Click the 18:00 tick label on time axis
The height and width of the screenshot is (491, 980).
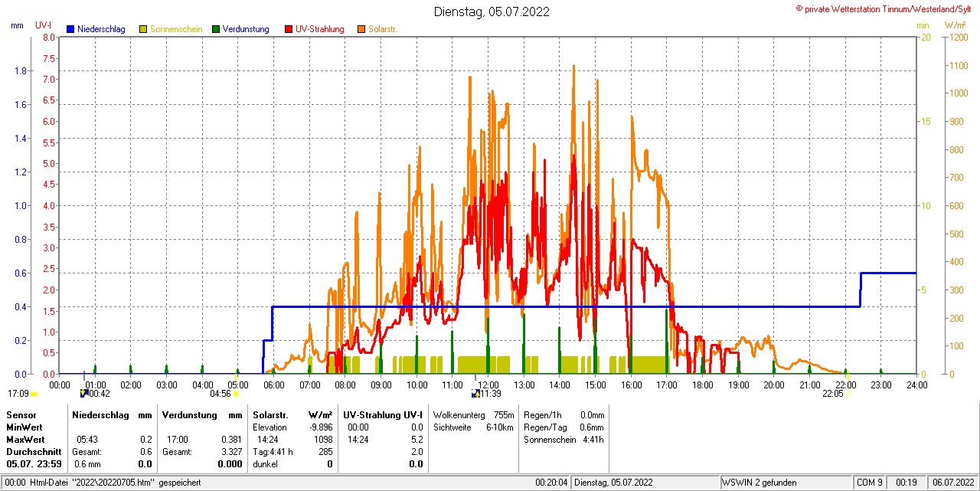click(x=702, y=385)
